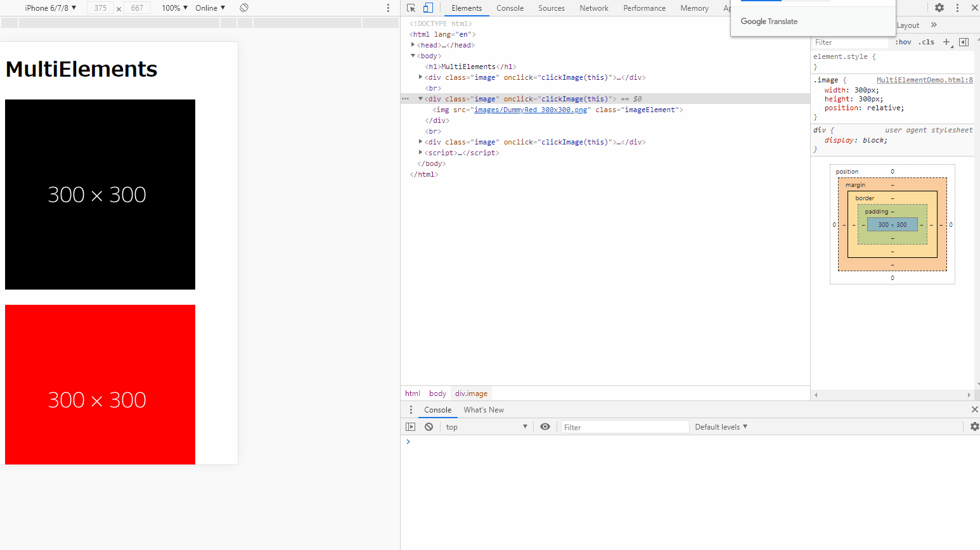980x550 pixels.
Task: Click position: relative style declaration
Action: [864, 108]
